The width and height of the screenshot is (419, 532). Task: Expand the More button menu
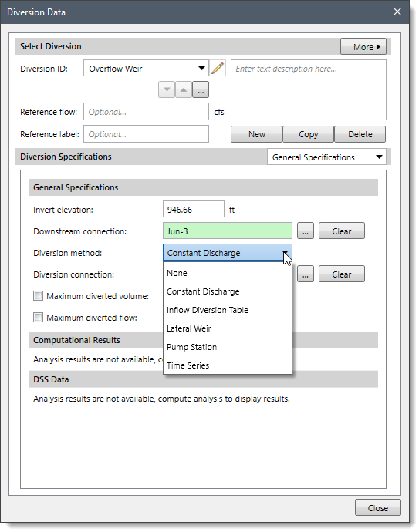click(363, 46)
